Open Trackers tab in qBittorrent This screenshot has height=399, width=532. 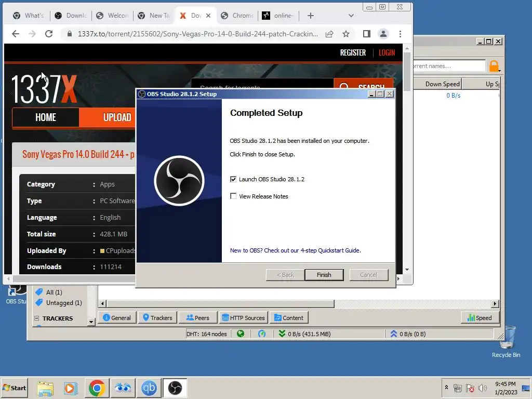click(157, 318)
